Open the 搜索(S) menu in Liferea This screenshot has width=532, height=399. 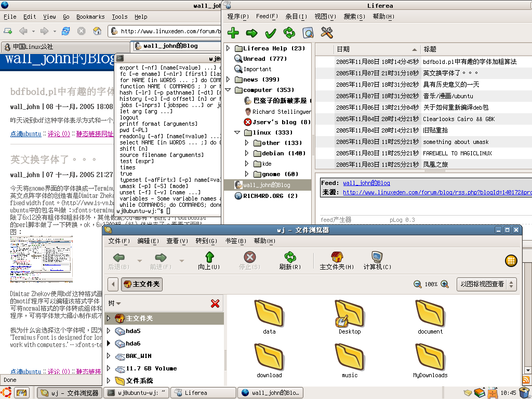tap(354, 16)
